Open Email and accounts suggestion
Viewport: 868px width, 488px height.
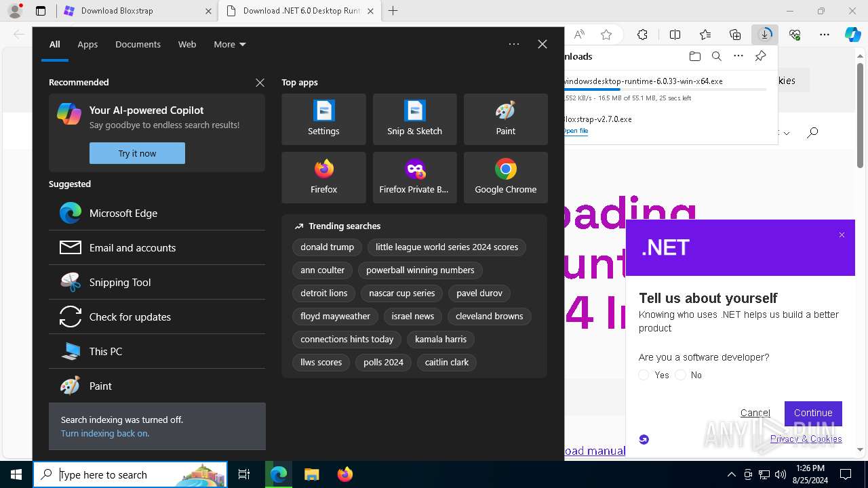157,247
